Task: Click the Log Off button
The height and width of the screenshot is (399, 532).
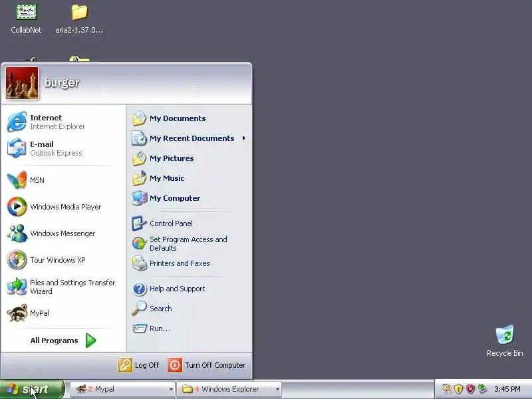Action: (x=138, y=365)
